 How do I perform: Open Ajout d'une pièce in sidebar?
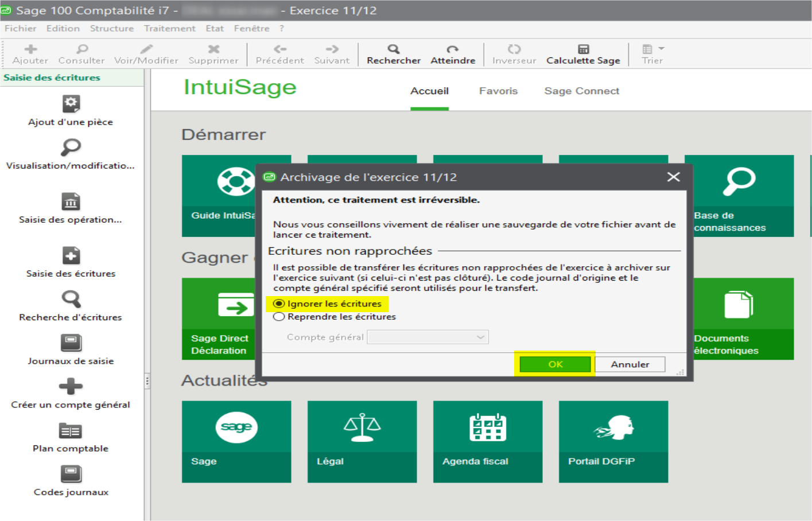point(71,104)
